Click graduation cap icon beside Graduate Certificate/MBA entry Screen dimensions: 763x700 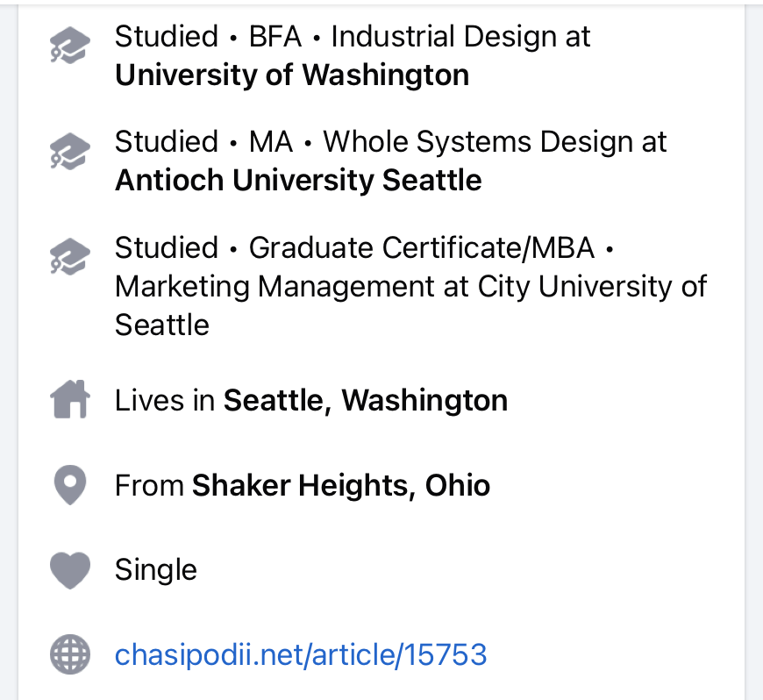tap(69, 255)
